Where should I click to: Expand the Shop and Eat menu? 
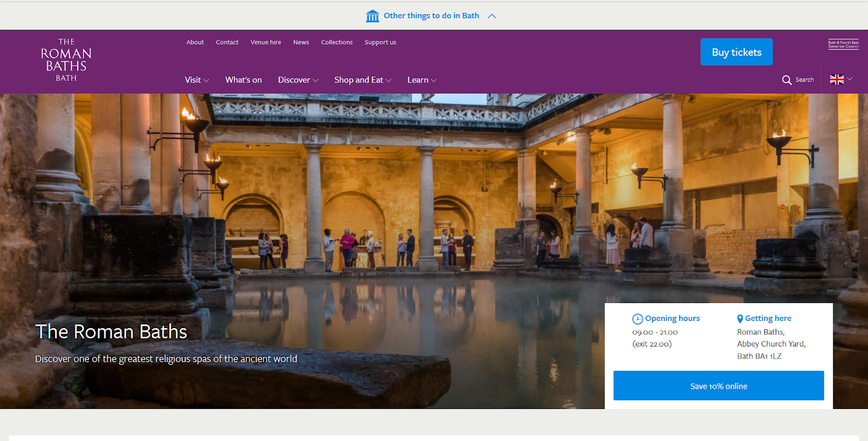click(363, 80)
